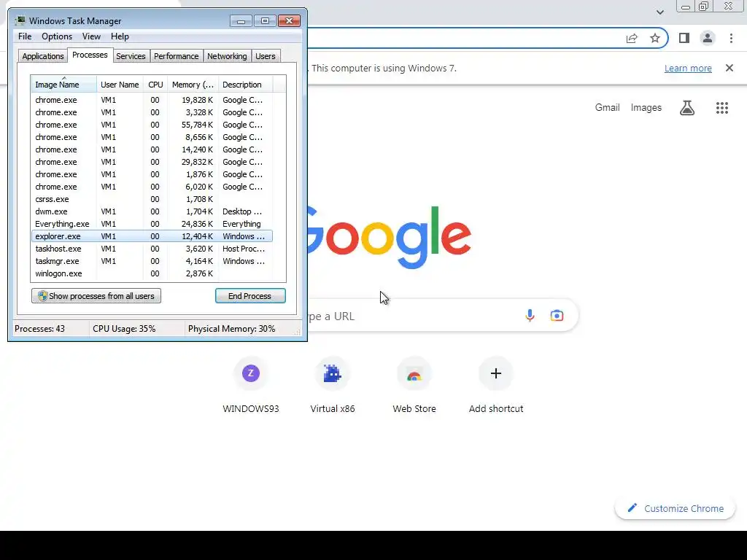The height and width of the screenshot is (560, 747).
Task: Click the CPU Usage: 35% status entry
Action: pyautogui.click(x=124, y=329)
